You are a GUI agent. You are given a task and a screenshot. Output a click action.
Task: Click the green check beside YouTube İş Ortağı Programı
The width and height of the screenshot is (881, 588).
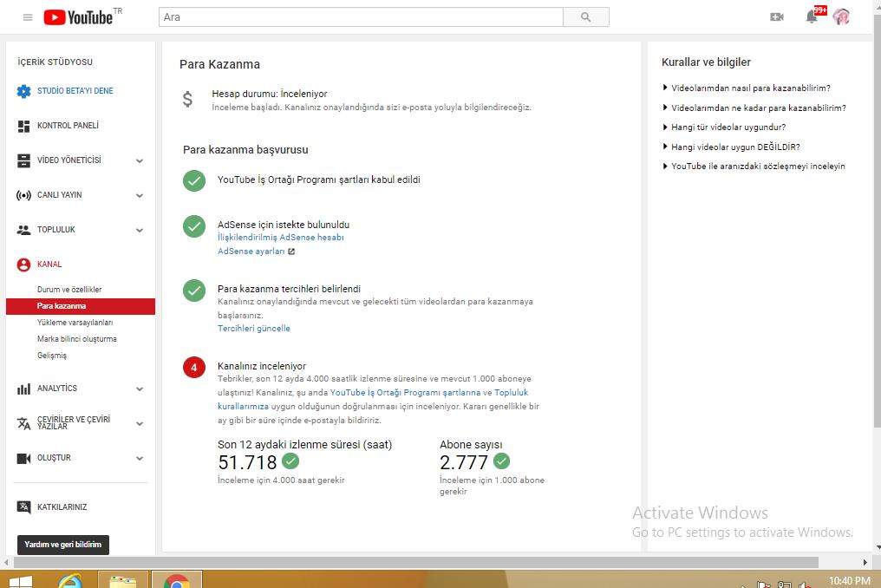(x=194, y=180)
